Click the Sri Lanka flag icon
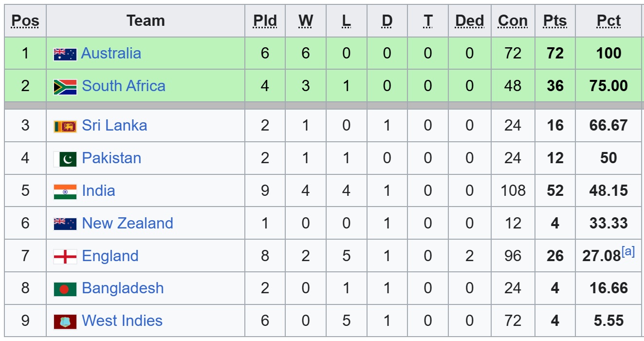Screen dimensions: 644x341 click(x=65, y=126)
